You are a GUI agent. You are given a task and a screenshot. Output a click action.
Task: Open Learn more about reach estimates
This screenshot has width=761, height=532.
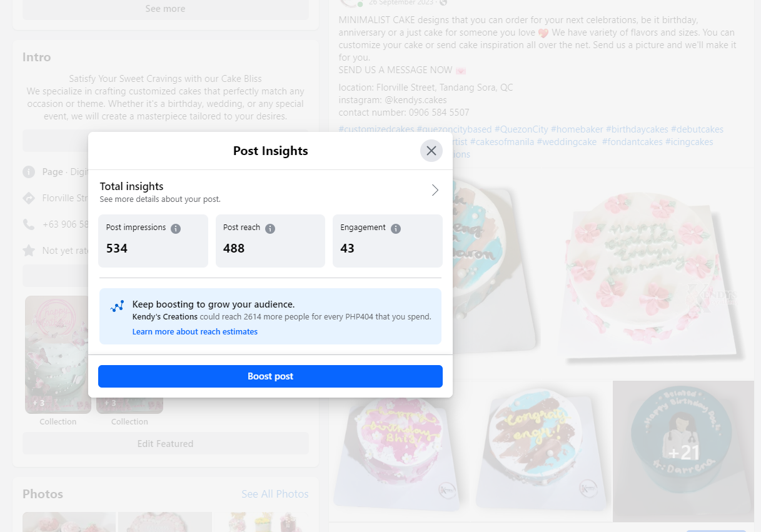(195, 332)
